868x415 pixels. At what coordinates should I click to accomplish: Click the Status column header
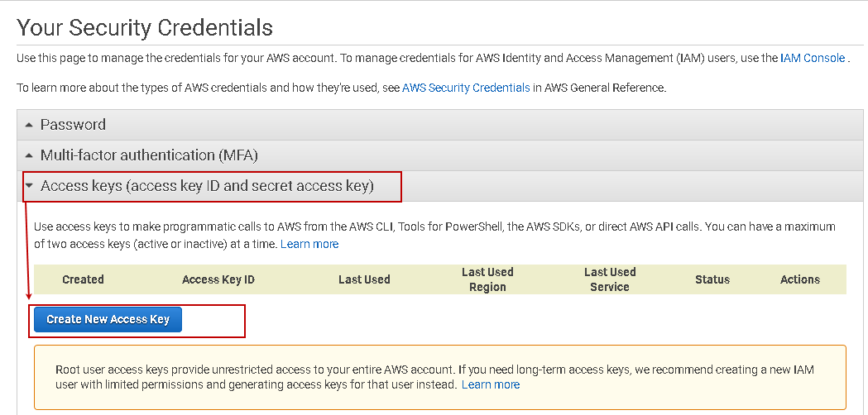[712, 279]
